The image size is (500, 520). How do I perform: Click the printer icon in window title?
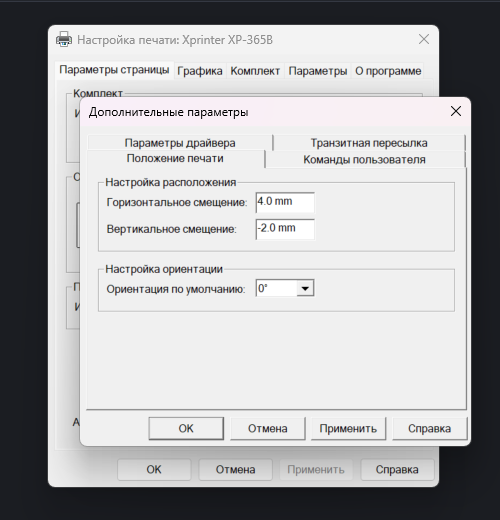coord(64,39)
